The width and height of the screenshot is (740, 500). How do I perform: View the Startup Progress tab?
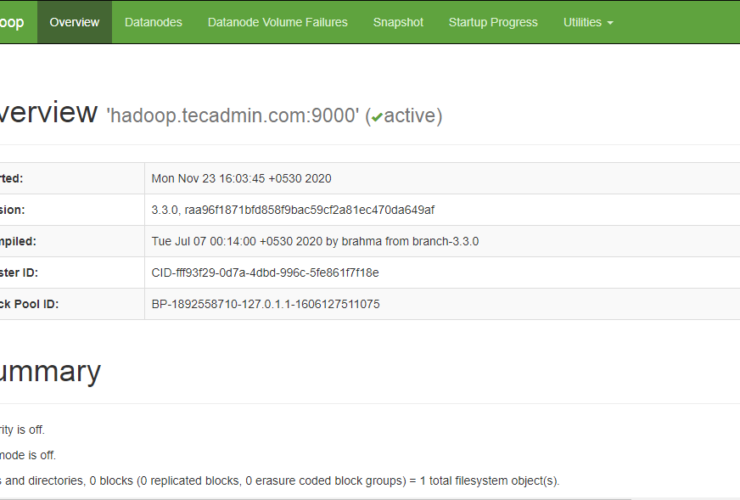(x=493, y=22)
